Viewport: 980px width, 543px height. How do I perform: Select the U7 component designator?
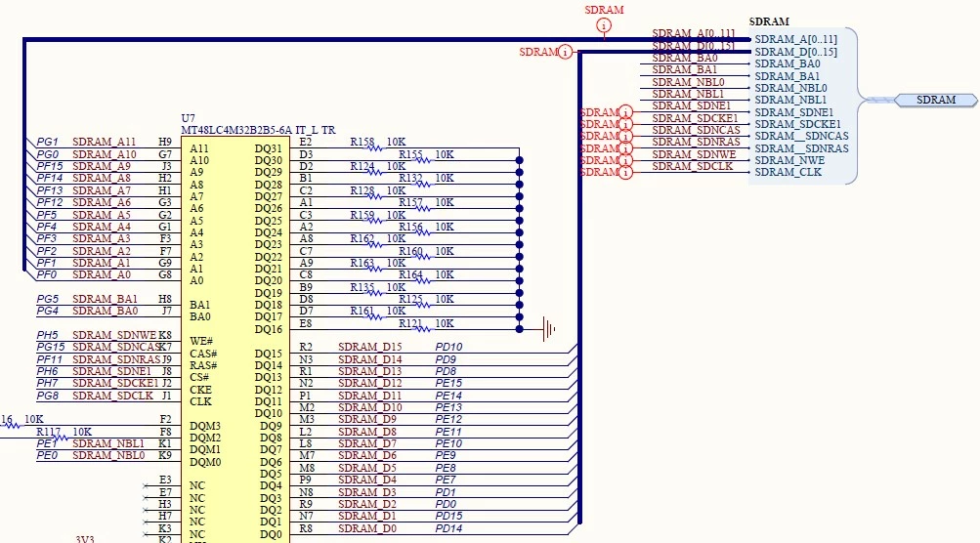pyautogui.click(x=189, y=118)
